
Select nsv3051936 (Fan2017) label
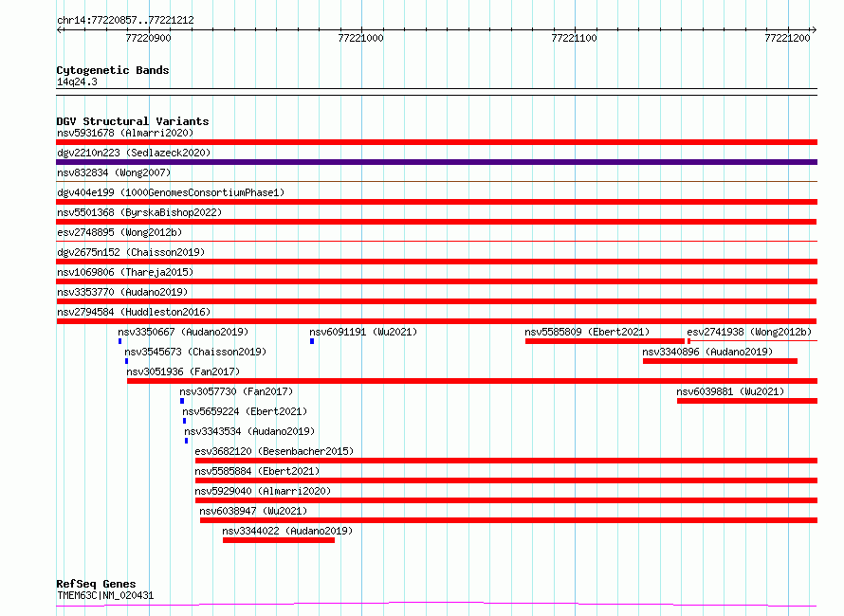coord(183,371)
